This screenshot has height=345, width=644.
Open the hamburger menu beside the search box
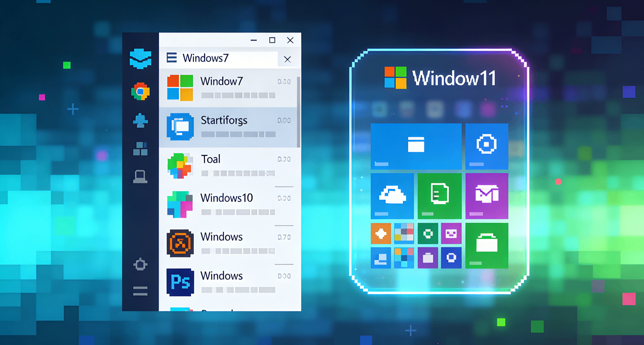click(x=172, y=58)
